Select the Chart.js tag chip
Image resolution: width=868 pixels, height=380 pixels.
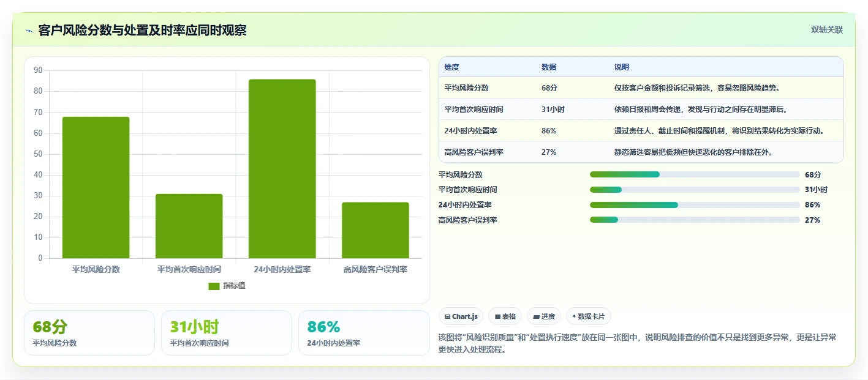click(x=461, y=316)
